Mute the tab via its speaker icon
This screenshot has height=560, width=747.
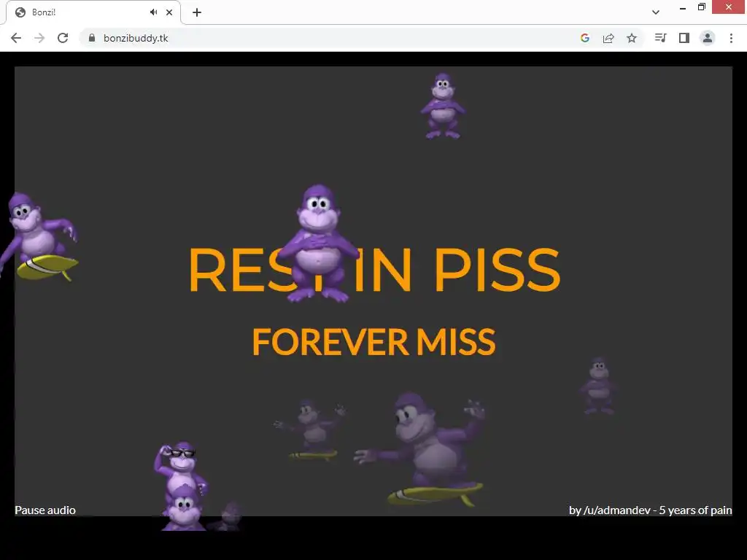(x=153, y=12)
